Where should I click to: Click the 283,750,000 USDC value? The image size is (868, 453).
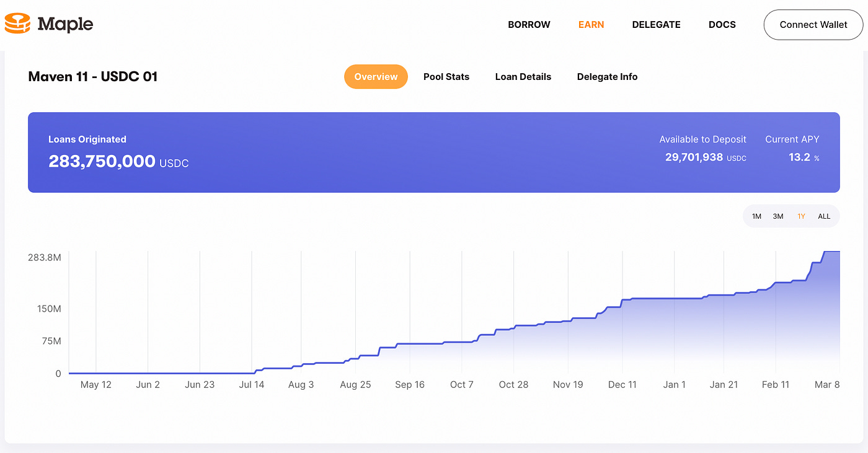pos(118,162)
